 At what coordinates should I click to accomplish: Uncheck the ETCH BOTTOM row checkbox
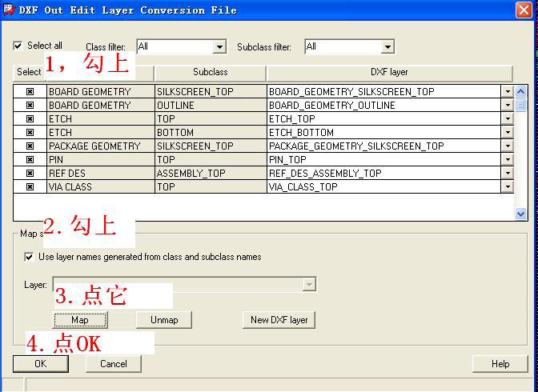[x=30, y=133]
